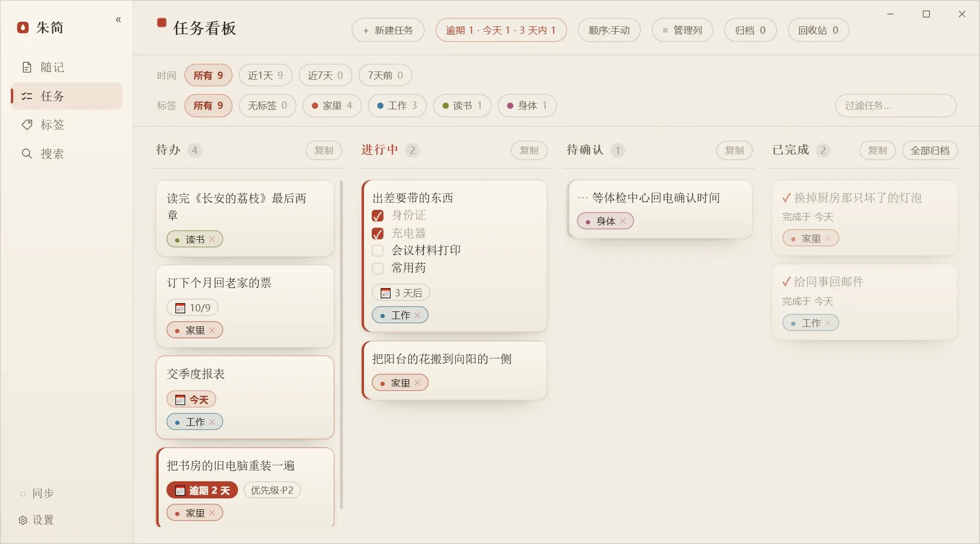Click the ellipsis icon on 等体检中心回电确认时间
The image size is (980, 544).
[x=583, y=198]
